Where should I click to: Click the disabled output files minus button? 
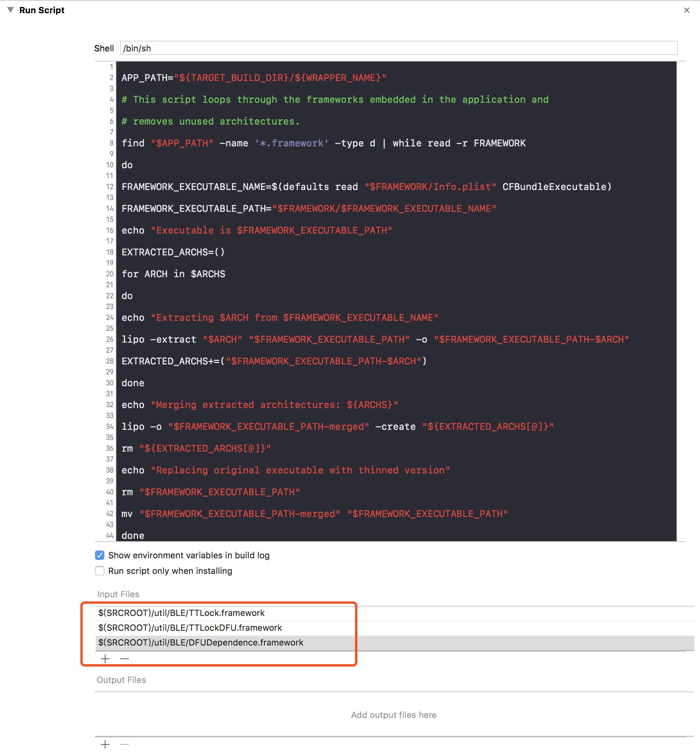point(125,744)
